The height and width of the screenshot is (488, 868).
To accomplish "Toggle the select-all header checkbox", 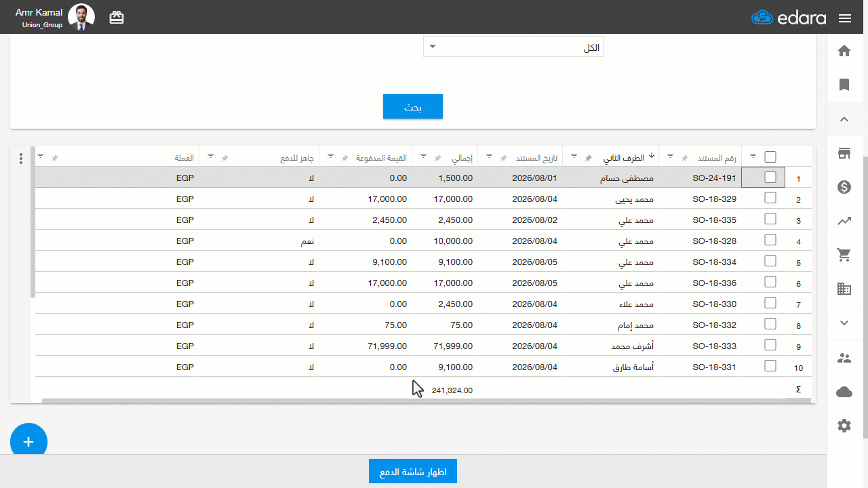I will coord(770,157).
